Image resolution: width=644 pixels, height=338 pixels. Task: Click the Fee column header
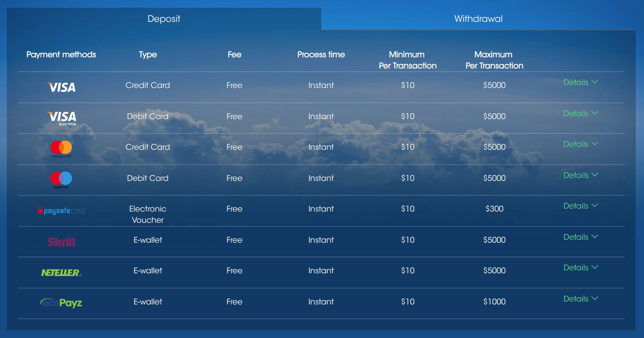pos(235,54)
